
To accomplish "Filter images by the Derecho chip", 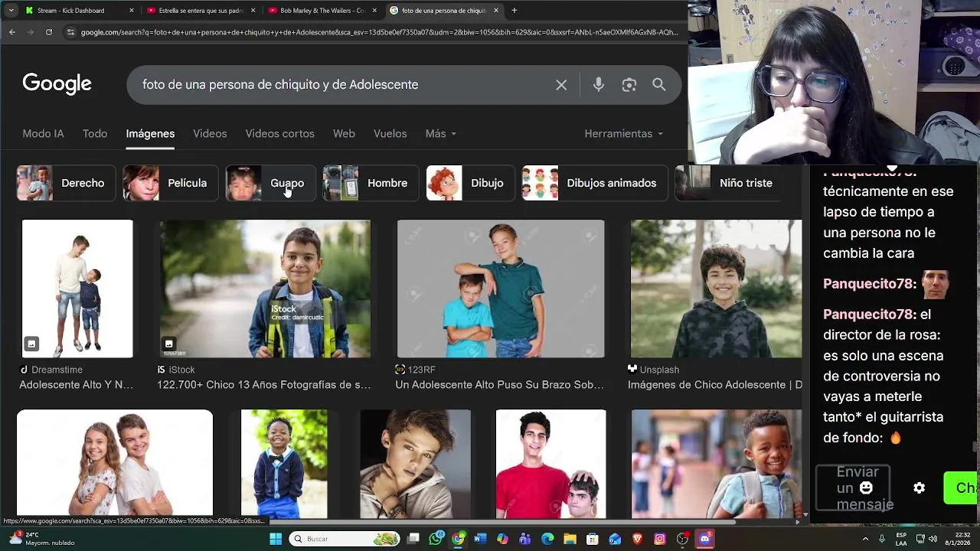I will [66, 183].
